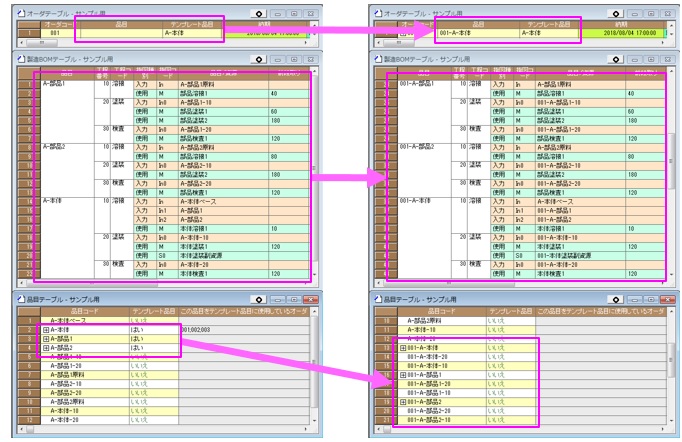Click the document icon of right Item table window
The height and width of the screenshot is (442, 682).
click(x=377, y=299)
